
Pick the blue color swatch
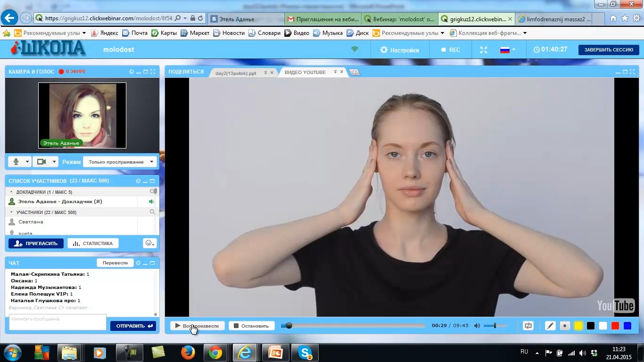[627, 326]
